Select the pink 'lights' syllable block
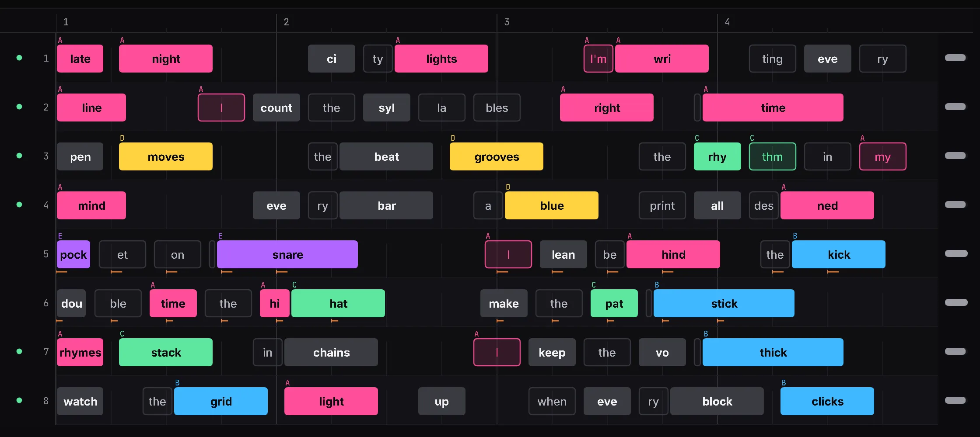980x437 pixels. [x=441, y=59]
